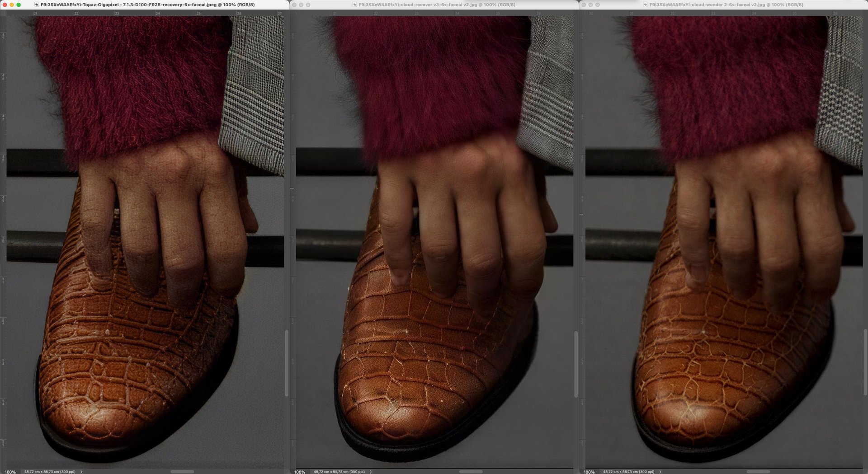This screenshot has height=474, width=868.
Task: Minimize the Topaz-Gigapixel window with yellow button
Action: (x=12, y=5)
